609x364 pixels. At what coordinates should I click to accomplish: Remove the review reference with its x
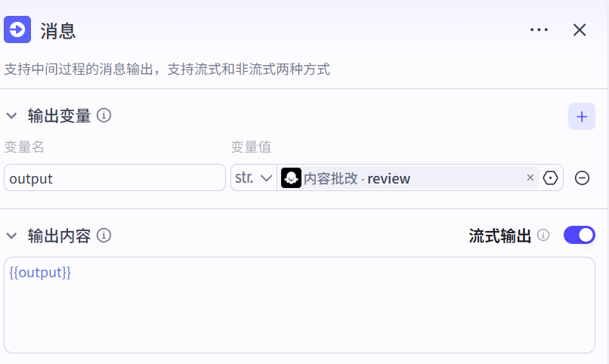click(530, 177)
